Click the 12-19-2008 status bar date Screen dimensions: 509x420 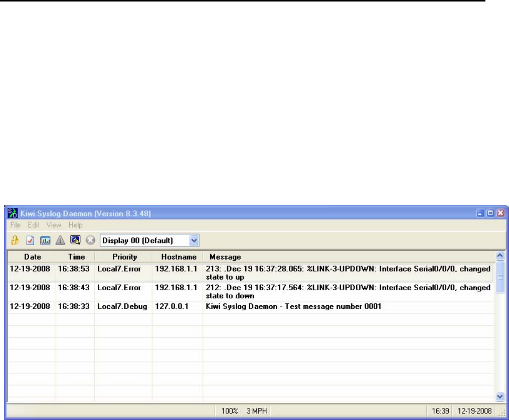tap(474, 411)
